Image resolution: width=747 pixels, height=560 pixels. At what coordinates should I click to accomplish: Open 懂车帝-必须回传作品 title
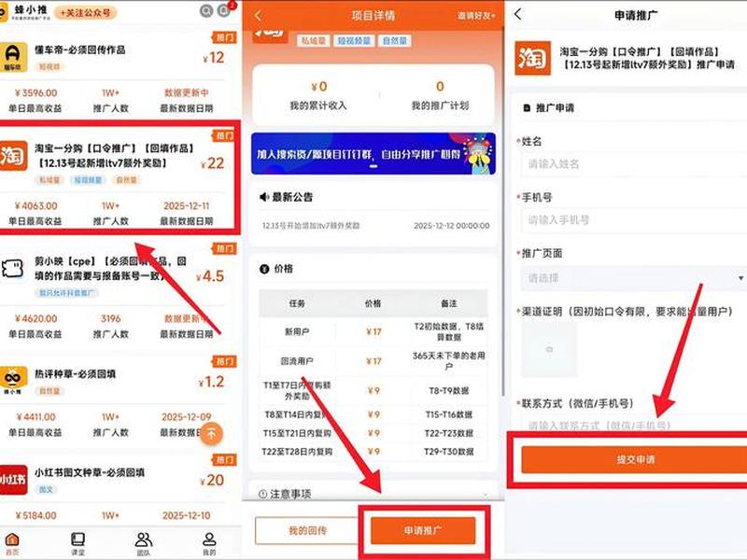(80, 50)
